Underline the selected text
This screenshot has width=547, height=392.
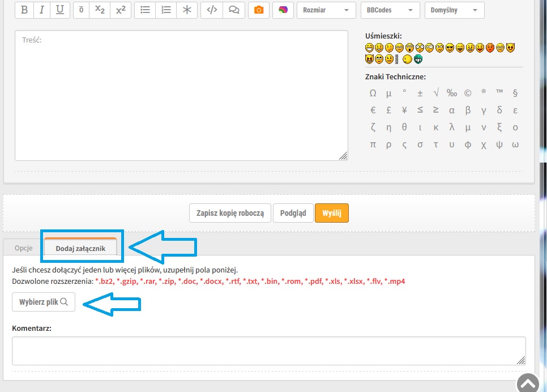(59, 10)
